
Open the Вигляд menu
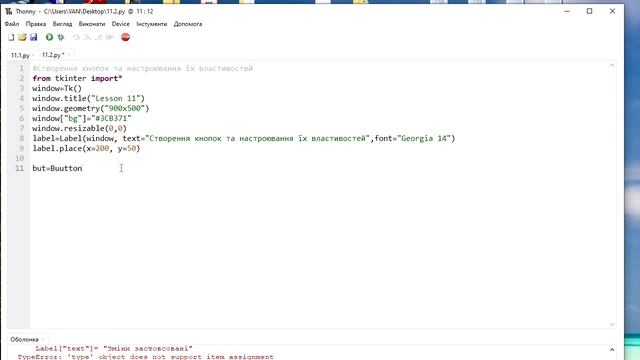coord(62,24)
